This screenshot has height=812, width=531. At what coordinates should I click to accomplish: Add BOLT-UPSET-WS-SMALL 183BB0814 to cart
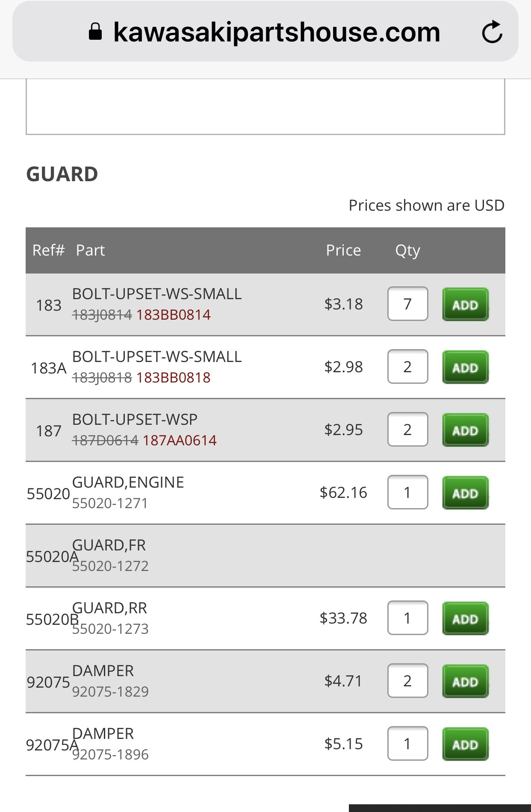pos(465,304)
